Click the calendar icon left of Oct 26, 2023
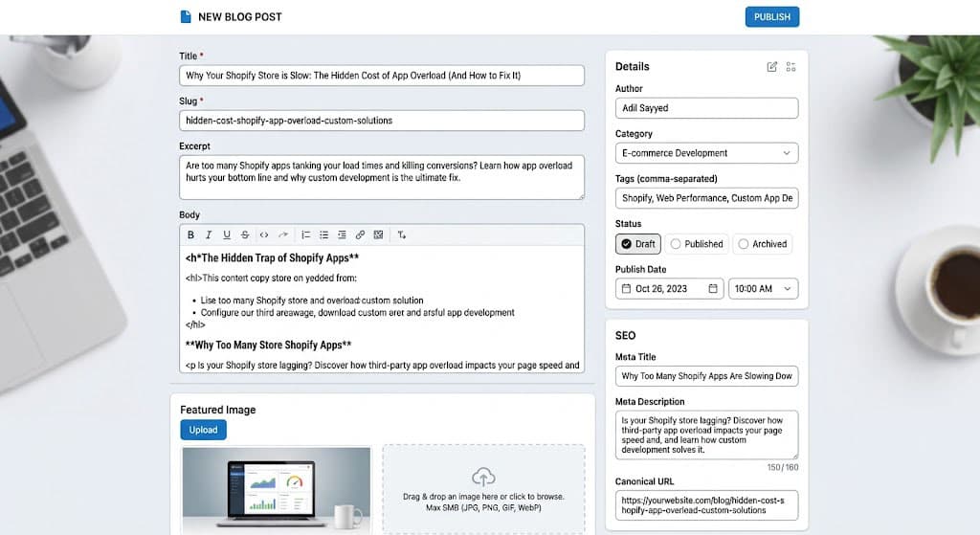 click(x=626, y=289)
